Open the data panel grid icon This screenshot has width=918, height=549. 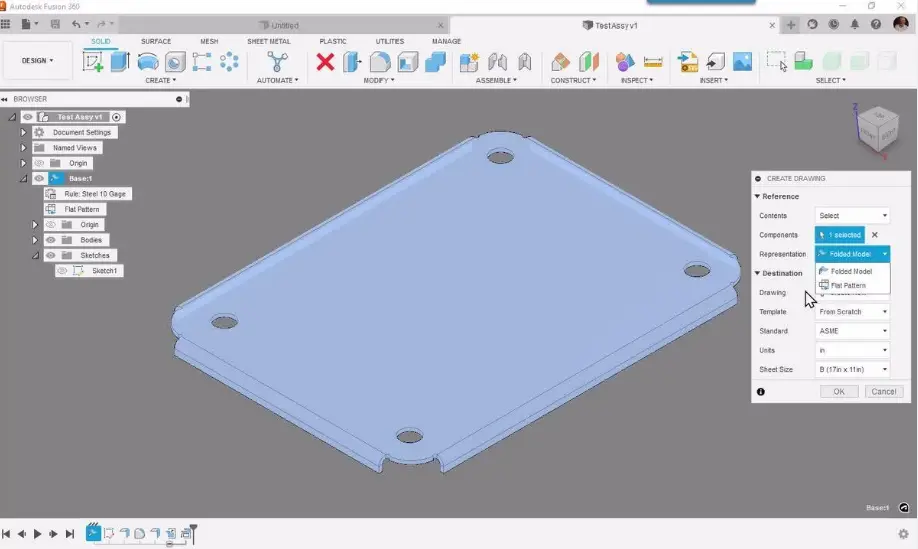coord(6,25)
